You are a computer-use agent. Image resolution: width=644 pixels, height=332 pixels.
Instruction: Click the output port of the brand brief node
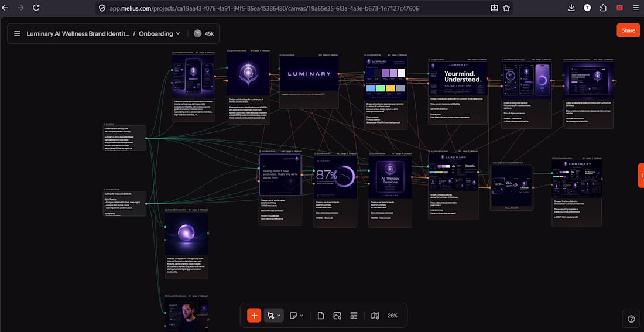[146, 138]
